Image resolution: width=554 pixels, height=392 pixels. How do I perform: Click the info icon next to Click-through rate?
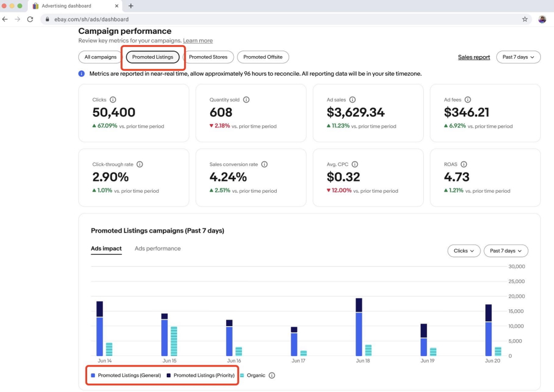click(x=139, y=164)
